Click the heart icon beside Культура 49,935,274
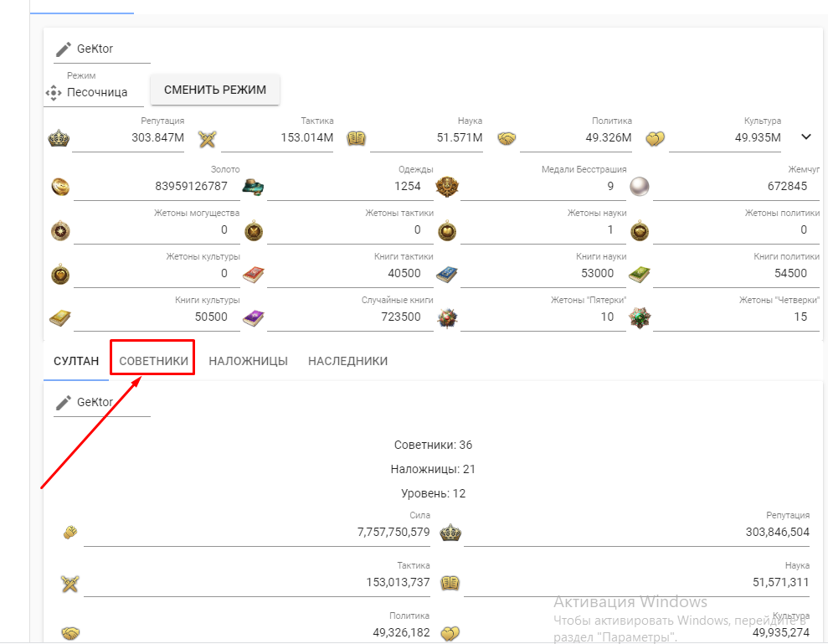Screen dimensions: 828x644 pos(450,633)
